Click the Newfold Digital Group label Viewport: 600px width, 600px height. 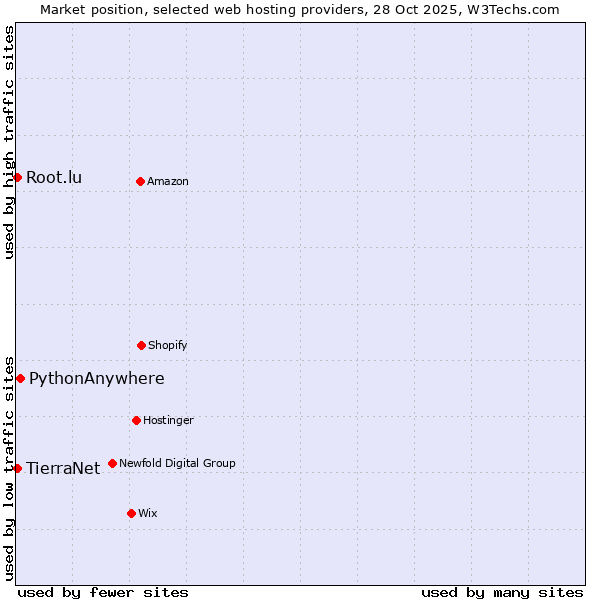click(x=177, y=464)
